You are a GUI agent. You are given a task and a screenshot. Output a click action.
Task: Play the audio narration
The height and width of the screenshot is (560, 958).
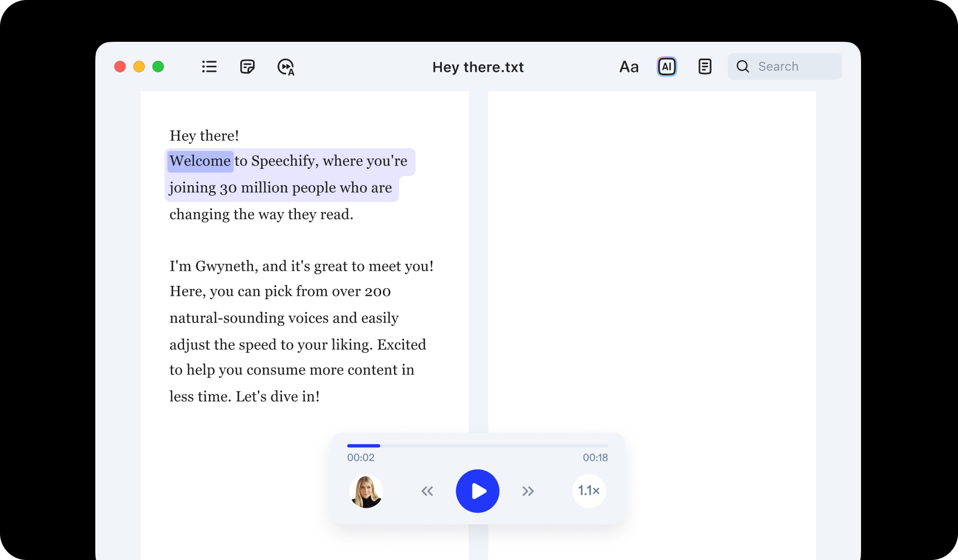point(477,491)
